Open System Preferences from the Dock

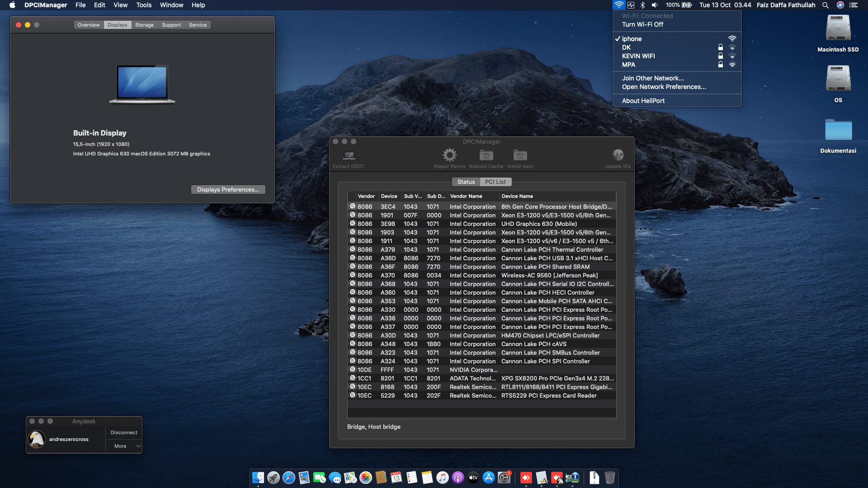pyautogui.click(x=504, y=478)
